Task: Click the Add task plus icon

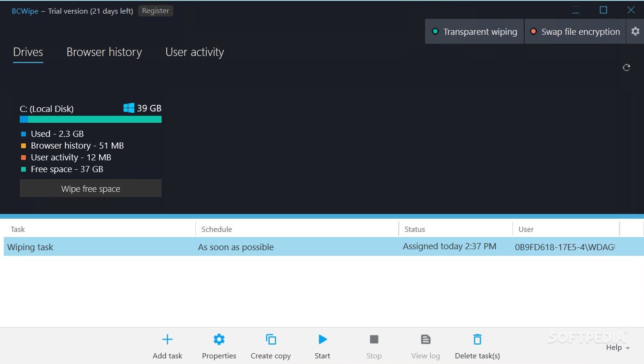Action: [x=167, y=340]
